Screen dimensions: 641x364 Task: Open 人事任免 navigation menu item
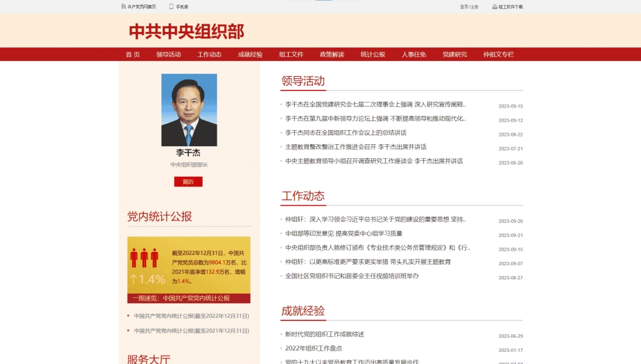pyautogui.click(x=413, y=54)
